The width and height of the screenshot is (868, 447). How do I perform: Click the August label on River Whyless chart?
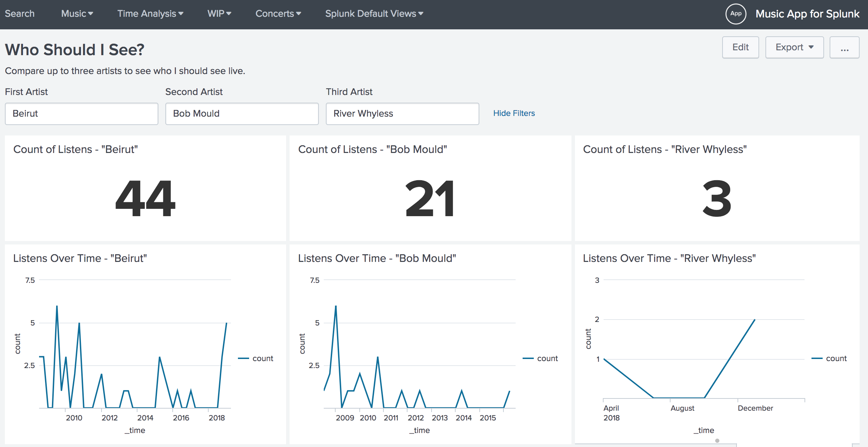(x=682, y=408)
